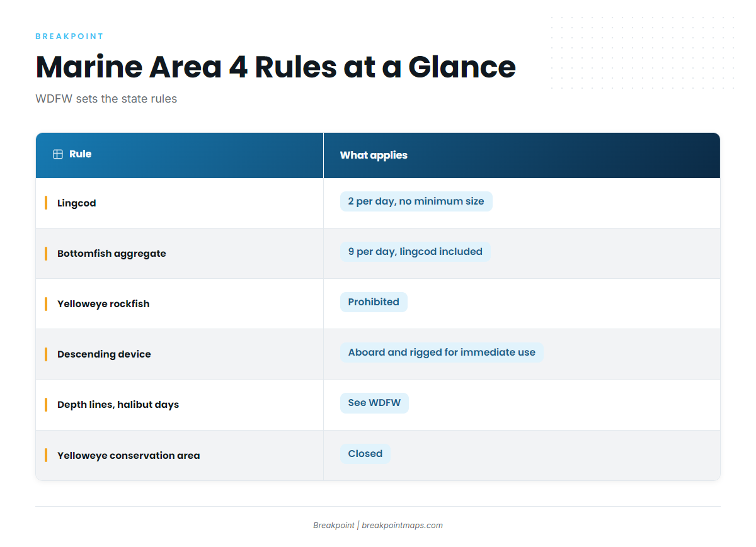Click the "Breakpoint | breakpointmaps.com" footer text
The image size is (756, 547).
[378, 526]
